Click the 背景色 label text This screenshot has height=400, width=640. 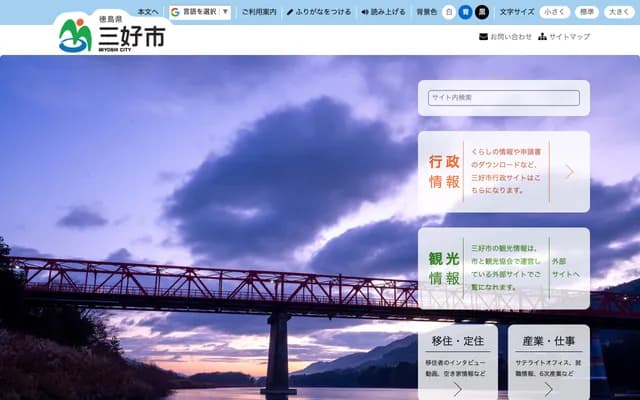[x=427, y=12]
